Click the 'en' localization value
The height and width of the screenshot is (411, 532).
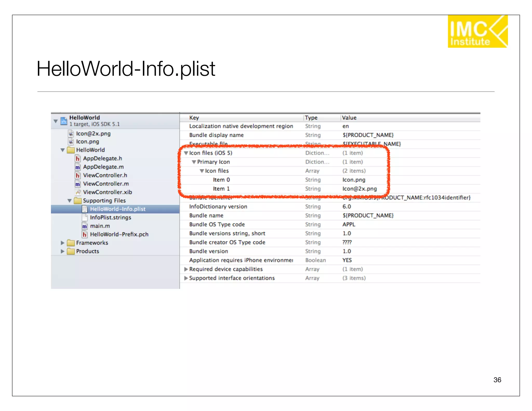pos(345,126)
